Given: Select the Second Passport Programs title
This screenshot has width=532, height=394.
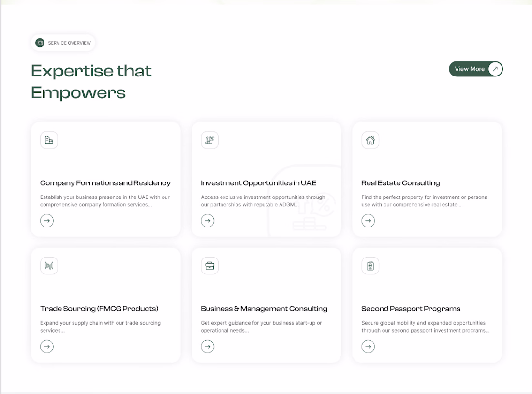Looking at the screenshot, I should (411, 309).
